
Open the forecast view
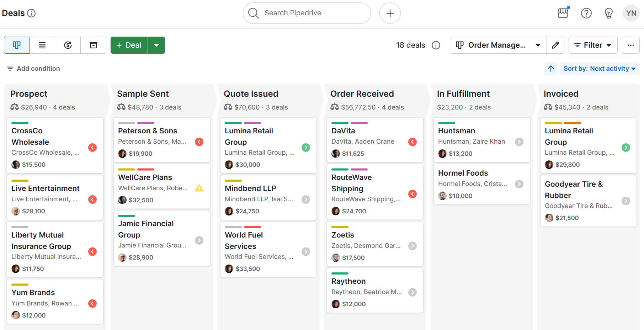(68, 45)
